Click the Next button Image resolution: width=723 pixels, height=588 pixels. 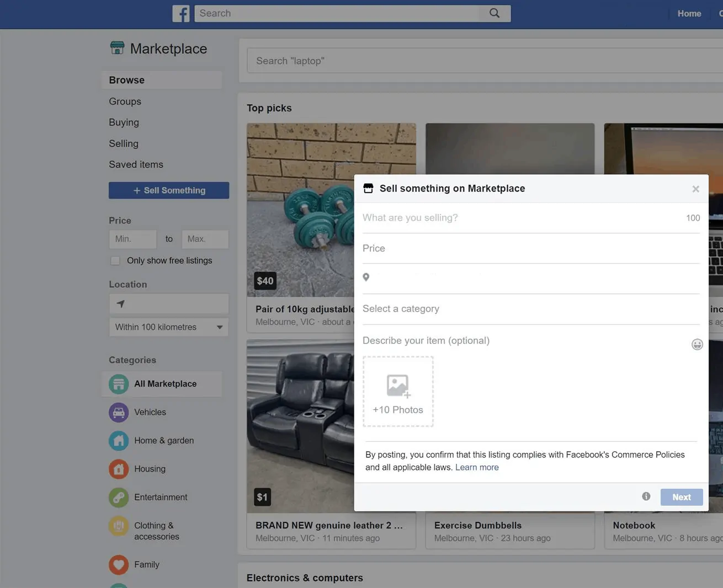[x=681, y=497]
